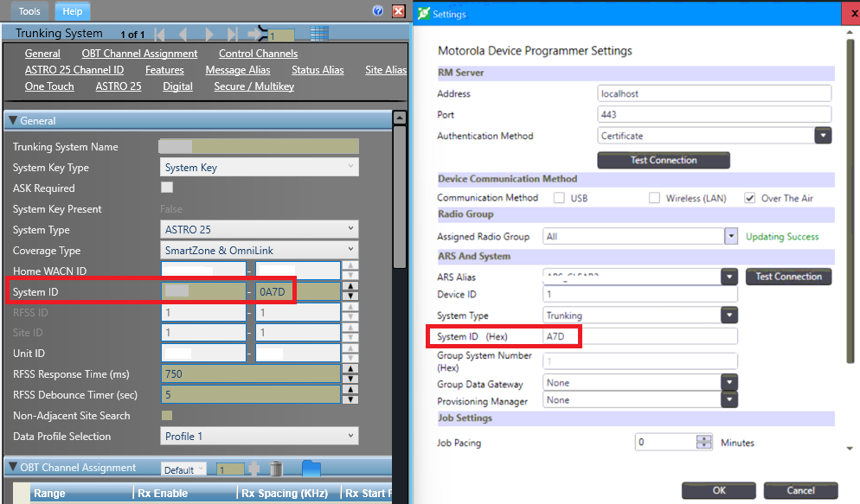Uncheck the Over The Air checkbox
Viewport: 860px width, 504px height.
pyautogui.click(x=750, y=198)
